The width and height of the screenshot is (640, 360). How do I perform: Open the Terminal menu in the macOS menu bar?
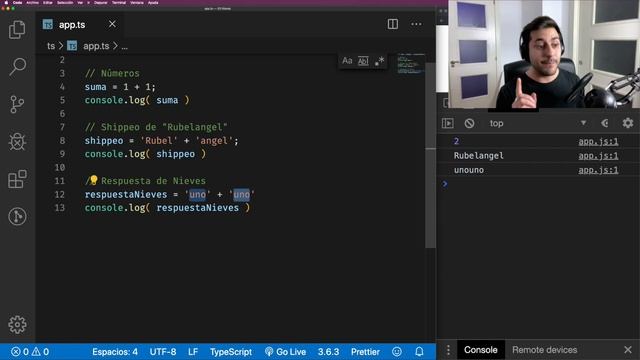[x=119, y=2]
